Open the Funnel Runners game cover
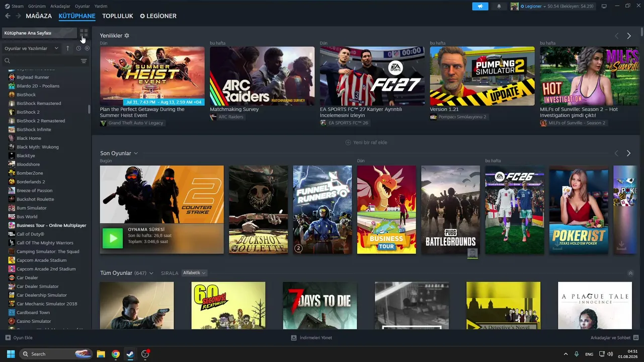This screenshot has height=362, width=644. click(323, 210)
